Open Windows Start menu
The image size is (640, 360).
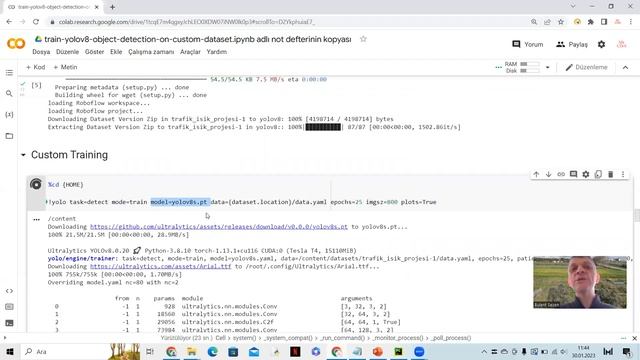(9, 351)
